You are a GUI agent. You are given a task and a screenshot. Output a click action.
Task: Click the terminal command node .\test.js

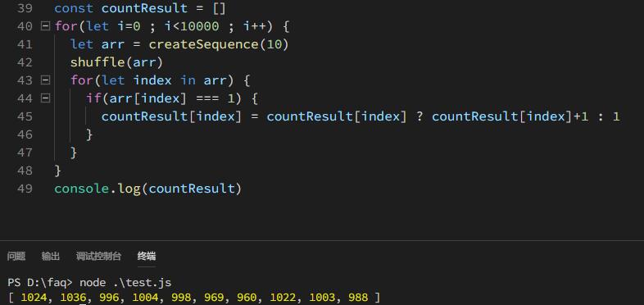point(125,283)
